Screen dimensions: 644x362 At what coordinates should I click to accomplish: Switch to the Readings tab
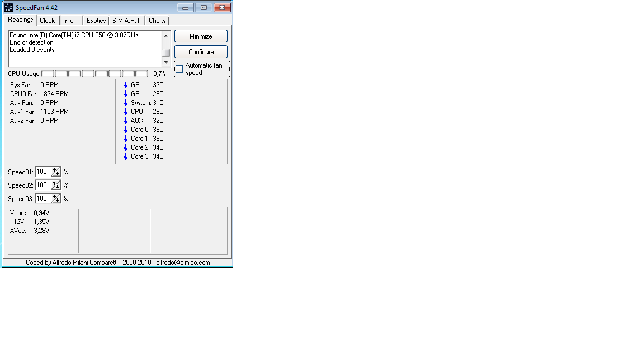pos(21,20)
